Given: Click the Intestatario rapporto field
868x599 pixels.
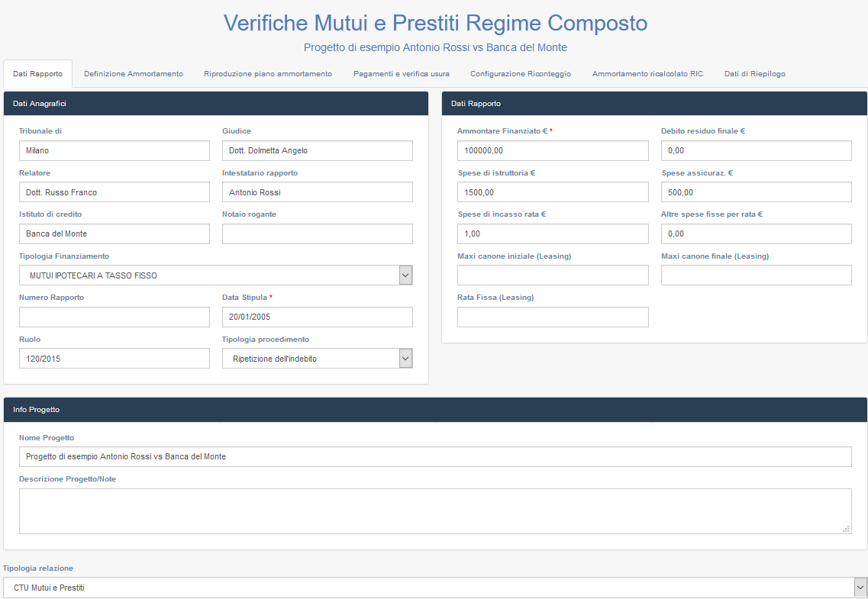Looking at the screenshot, I should tap(317, 192).
